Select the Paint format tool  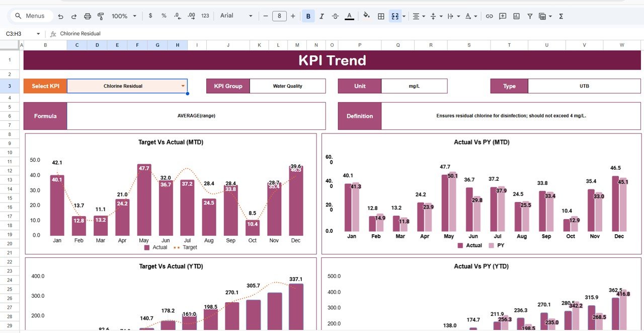tap(100, 16)
